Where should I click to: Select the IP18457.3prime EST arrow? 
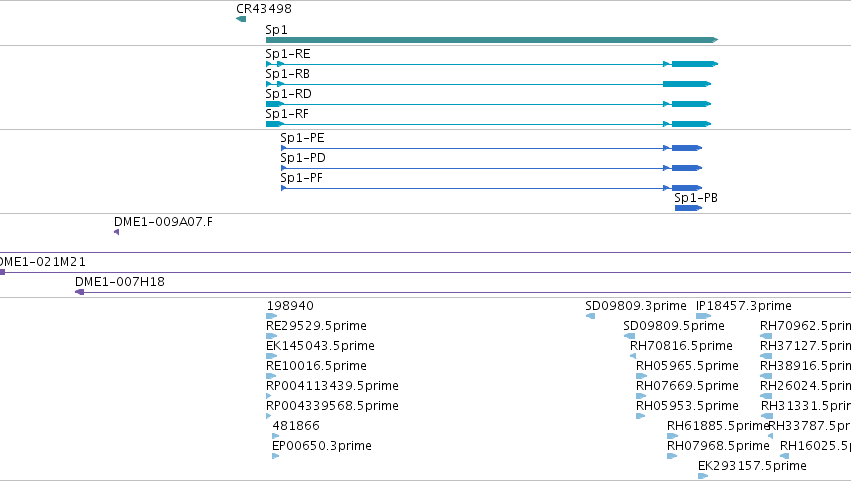tap(703, 316)
